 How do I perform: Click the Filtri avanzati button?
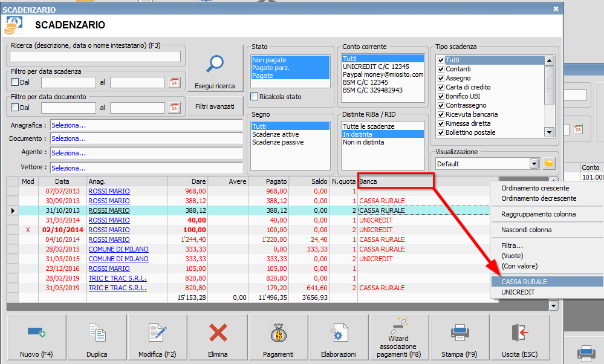(215, 106)
